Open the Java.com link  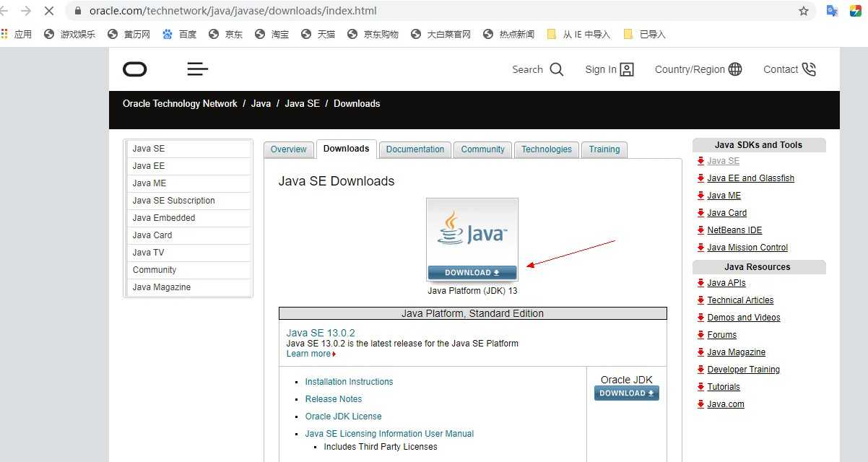pyautogui.click(x=726, y=404)
